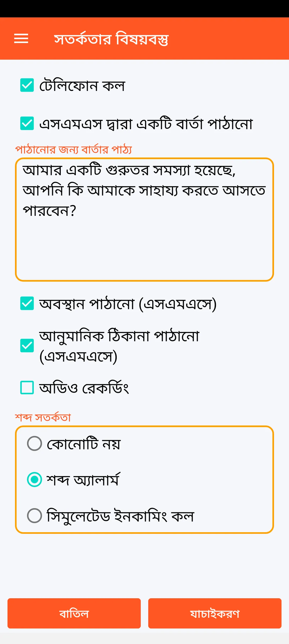Click the শব্দ সতর্কতা section label

[x=43, y=417]
